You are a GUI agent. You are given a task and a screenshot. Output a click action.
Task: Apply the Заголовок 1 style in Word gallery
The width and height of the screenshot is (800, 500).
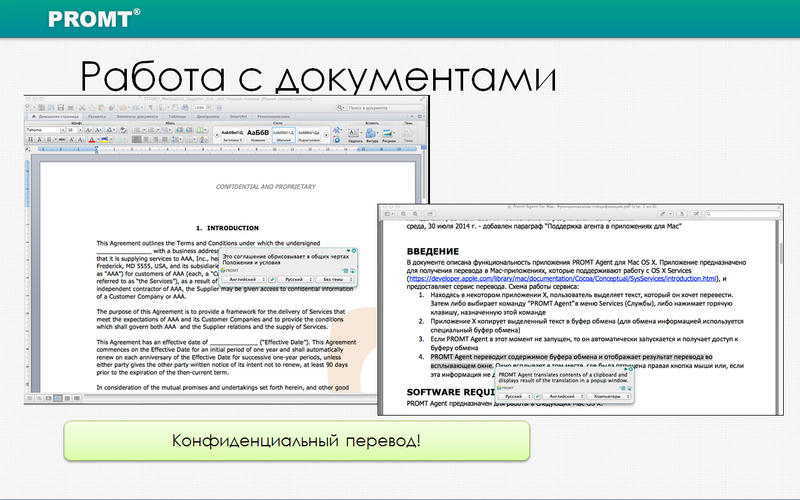click(x=233, y=134)
